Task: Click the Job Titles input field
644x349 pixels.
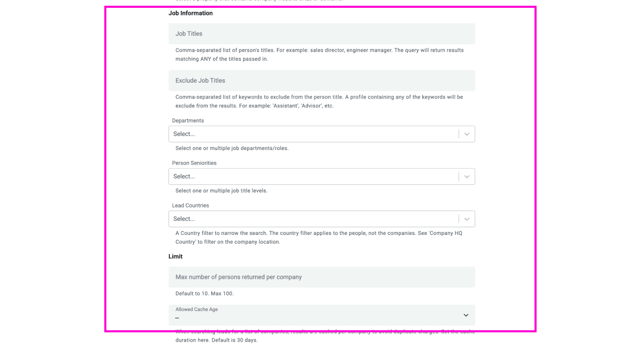Action: pos(321,34)
